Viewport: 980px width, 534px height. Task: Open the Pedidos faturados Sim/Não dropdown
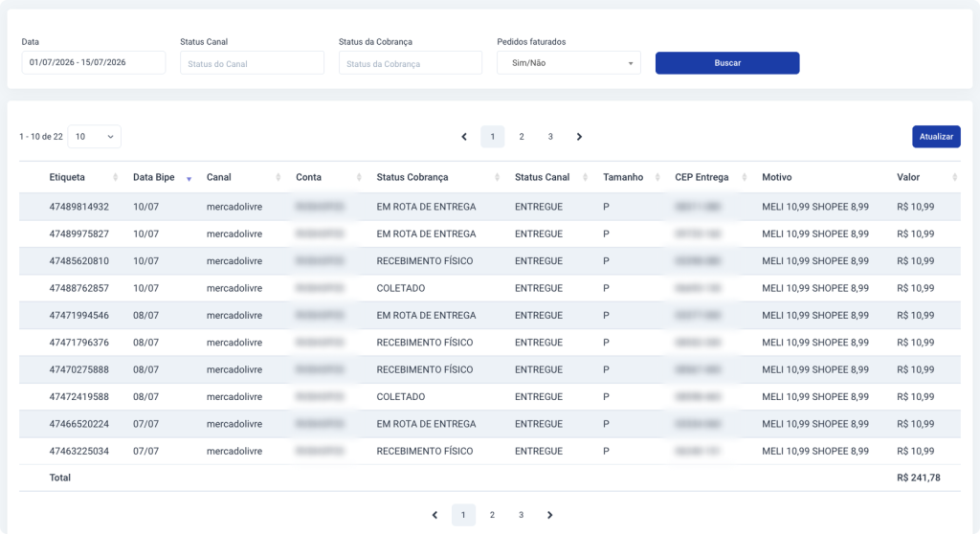pos(568,62)
